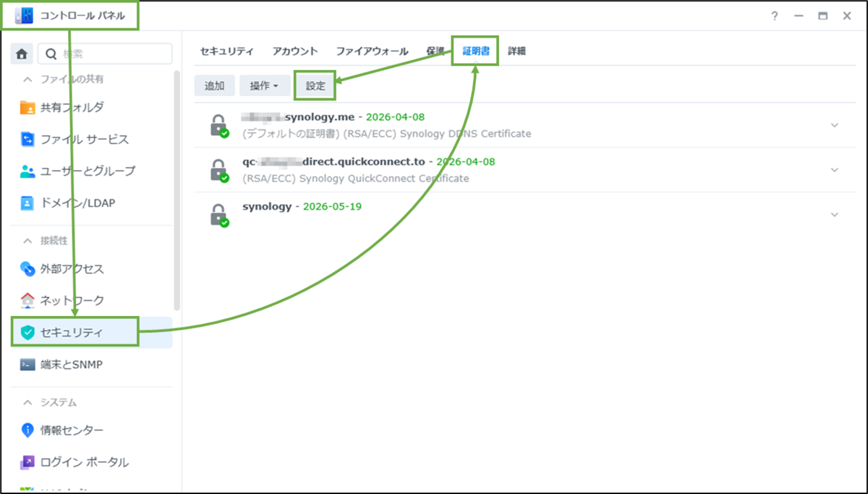Click the ユーザーとグループ people icon
868x494 pixels.
[27, 171]
